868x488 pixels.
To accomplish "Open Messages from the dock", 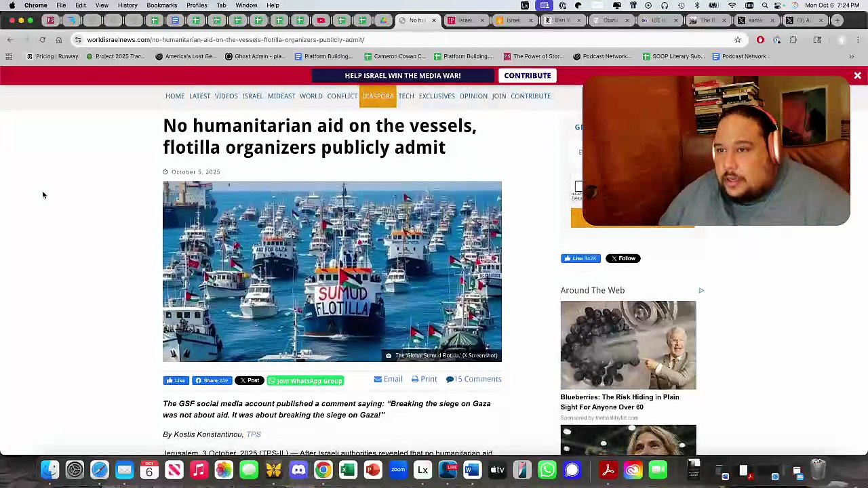I will coord(249,470).
